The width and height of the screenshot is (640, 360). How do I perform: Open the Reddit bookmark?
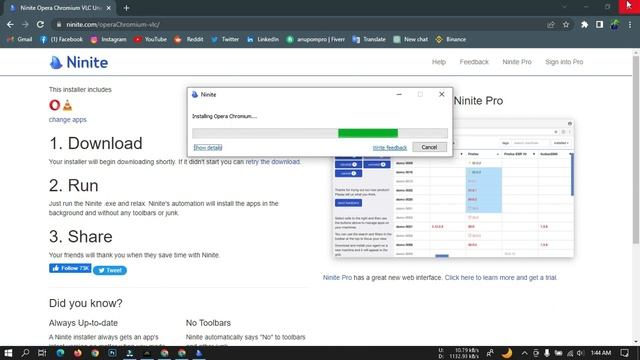[x=189, y=40]
